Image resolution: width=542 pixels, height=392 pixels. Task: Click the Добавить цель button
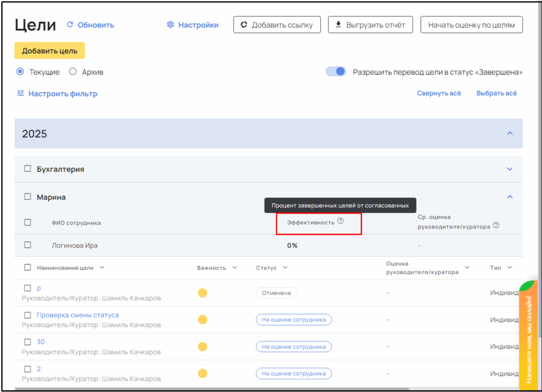point(49,51)
